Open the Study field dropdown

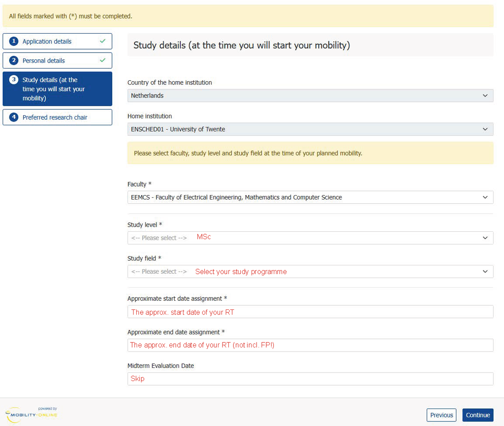(310, 271)
